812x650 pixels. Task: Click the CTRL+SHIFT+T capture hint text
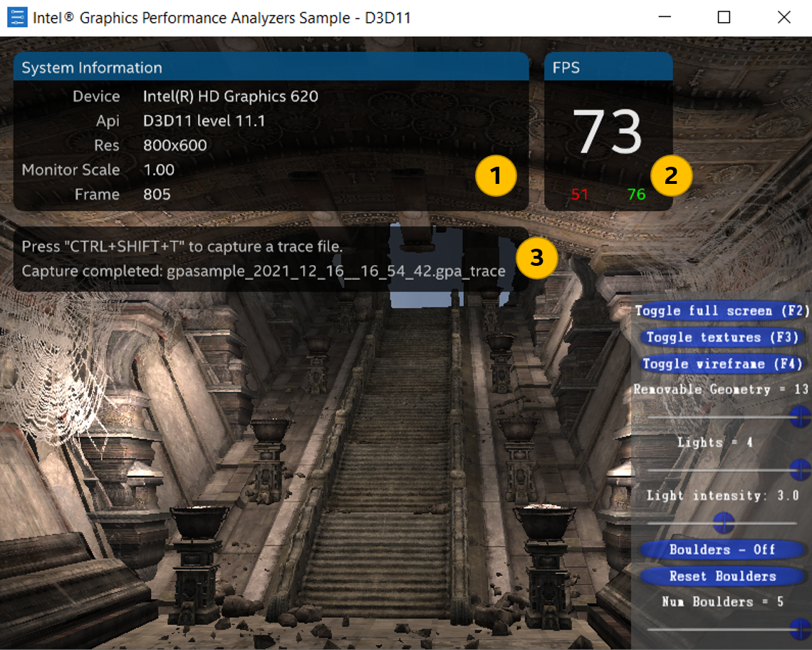click(182, 247)
